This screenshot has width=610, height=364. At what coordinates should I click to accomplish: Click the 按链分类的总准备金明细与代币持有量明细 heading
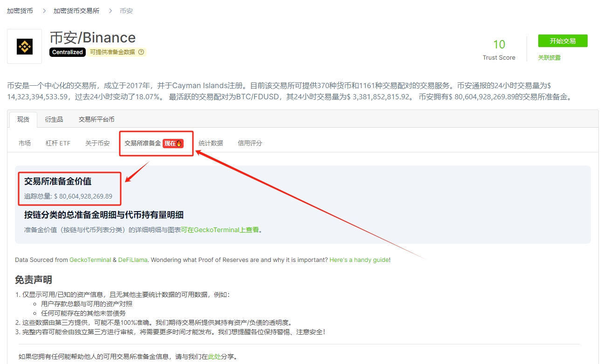(104, 215)
